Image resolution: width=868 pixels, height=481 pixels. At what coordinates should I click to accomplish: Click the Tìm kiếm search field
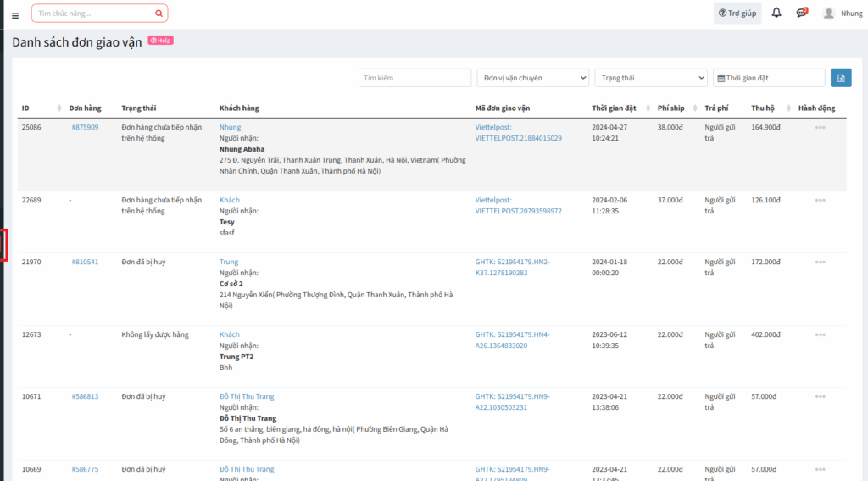coord(415,78)
